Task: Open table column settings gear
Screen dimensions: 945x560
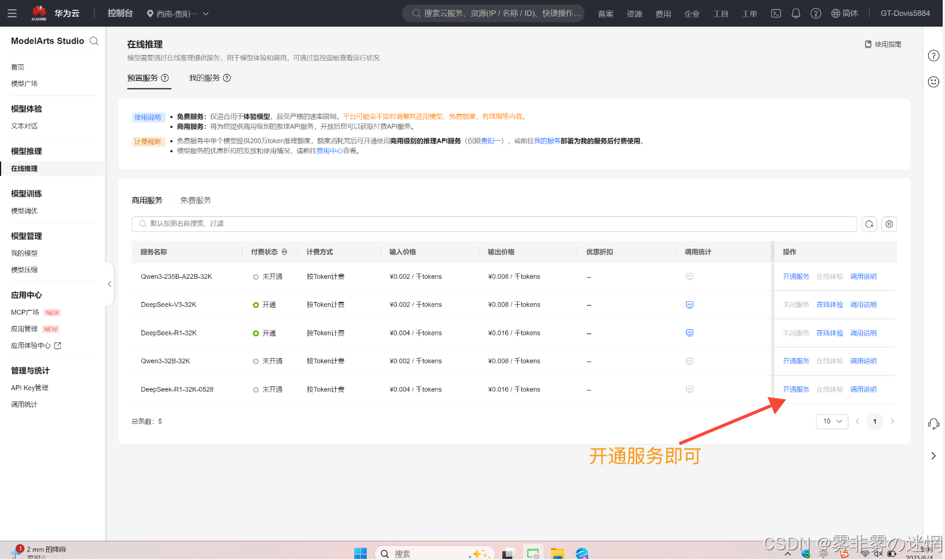Action: tap(889, 224)
